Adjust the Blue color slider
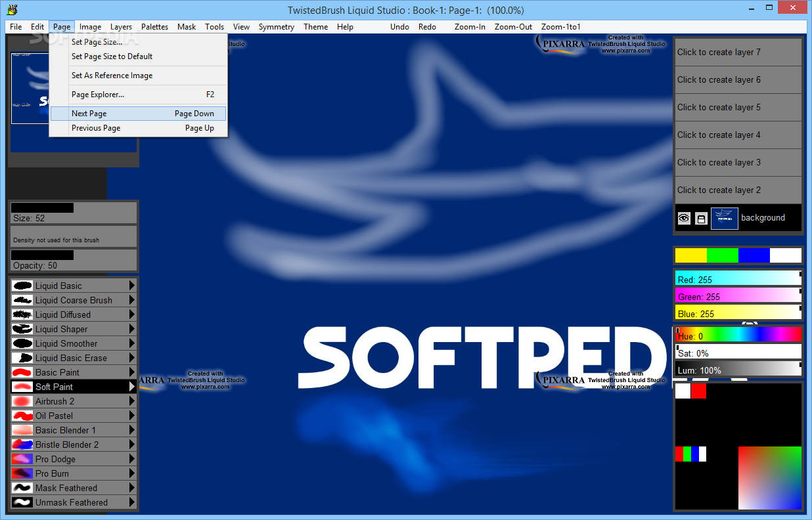 [x=738, y=313]
